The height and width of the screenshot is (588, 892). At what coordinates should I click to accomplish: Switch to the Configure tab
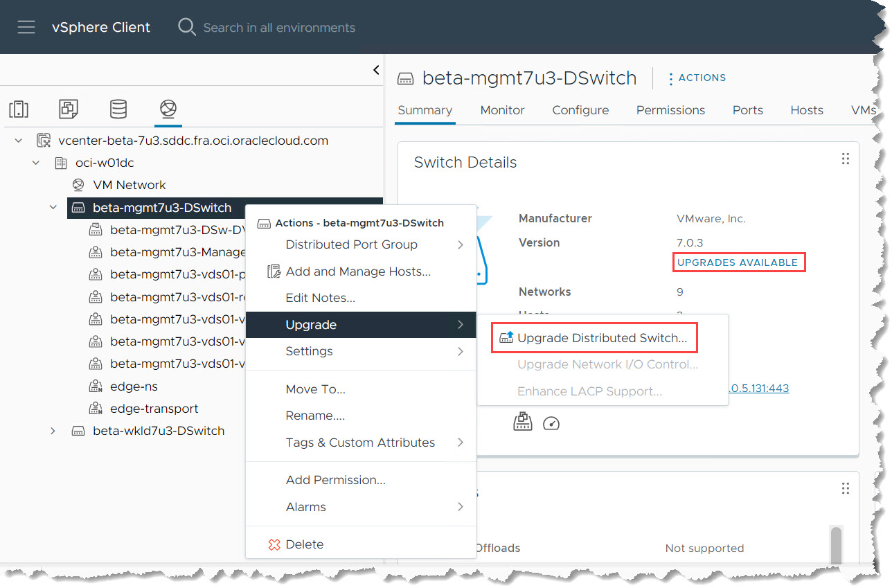pos(580,110)
